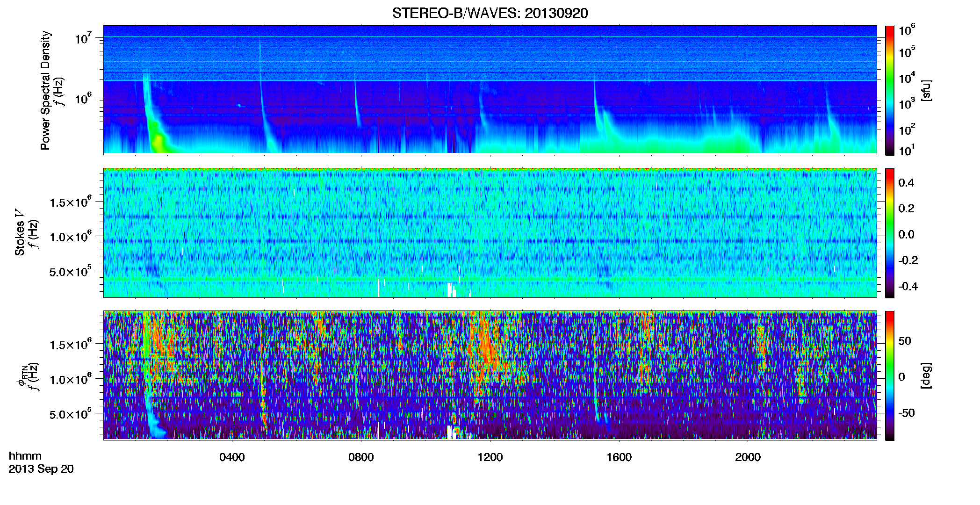The width and height of the screenshot is (980, 505).
Task: Click the Stokes V axis label
Action: 20,232
